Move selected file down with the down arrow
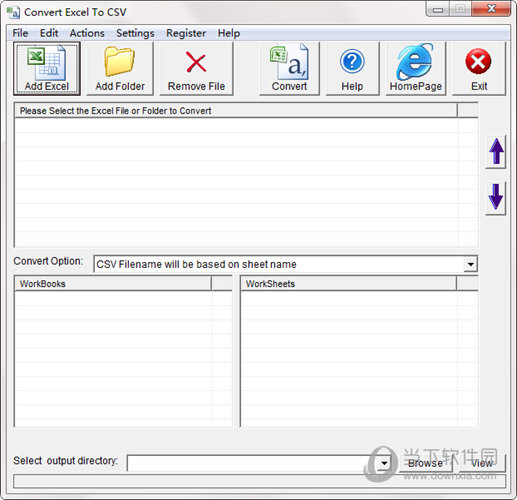This screenshot has width=517, height=500. click(x=496, y=198)
